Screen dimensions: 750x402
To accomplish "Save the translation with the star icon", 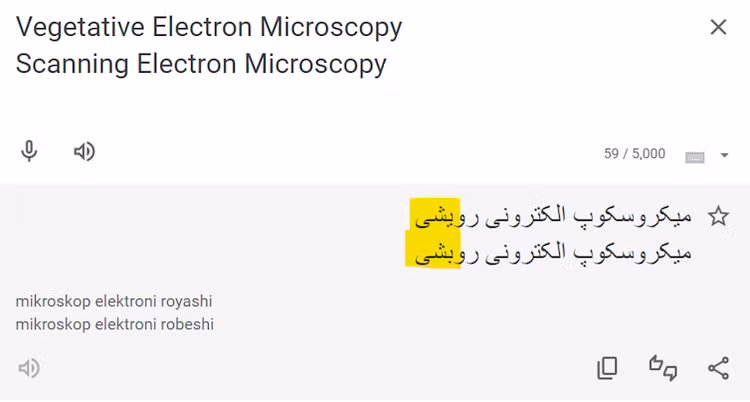I will pos(718,216).
